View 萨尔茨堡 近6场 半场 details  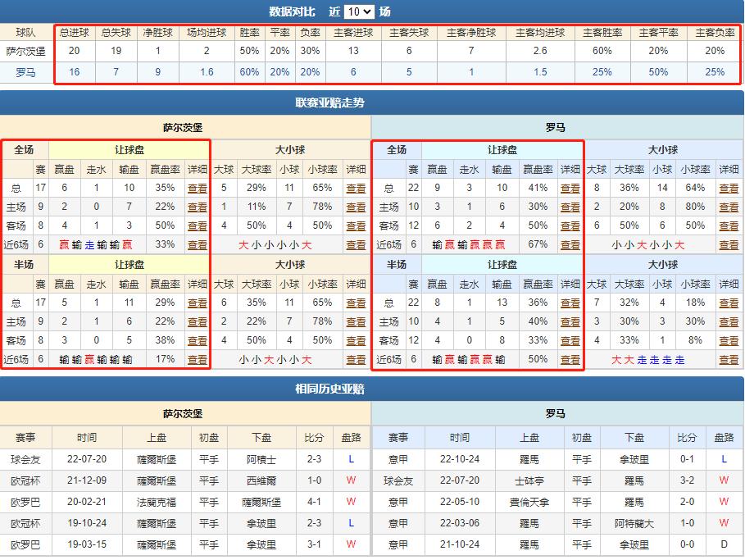pyautogui.click(x=197, y=359)
